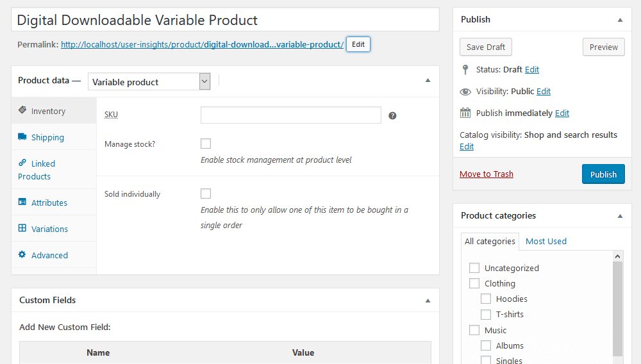Click into the SKU text field
This screenshot has width=641, height=364.
coord(290,115)
